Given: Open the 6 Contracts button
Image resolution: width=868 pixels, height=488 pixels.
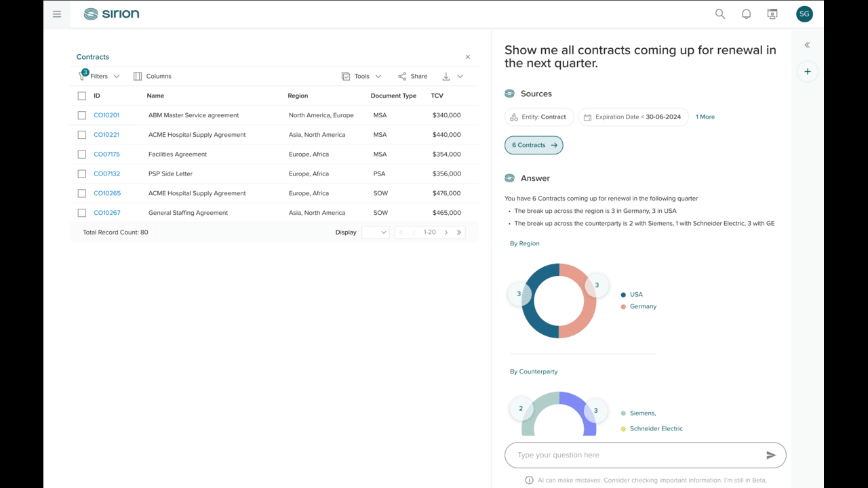Looking at the screenshot, I should [534, 145].
